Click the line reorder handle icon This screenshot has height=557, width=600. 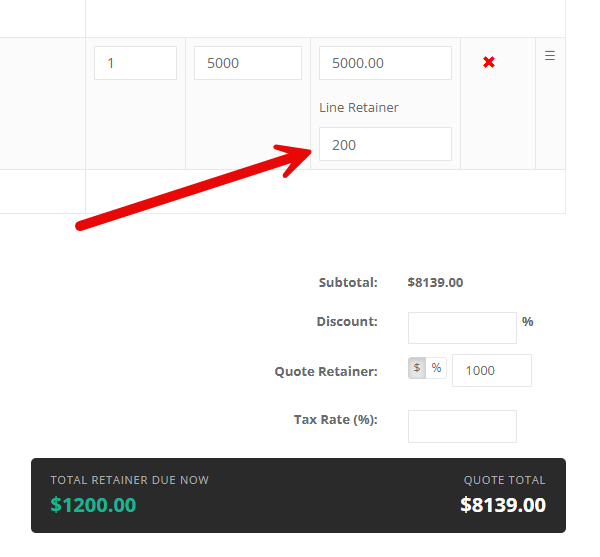click(x=550, y=56)
